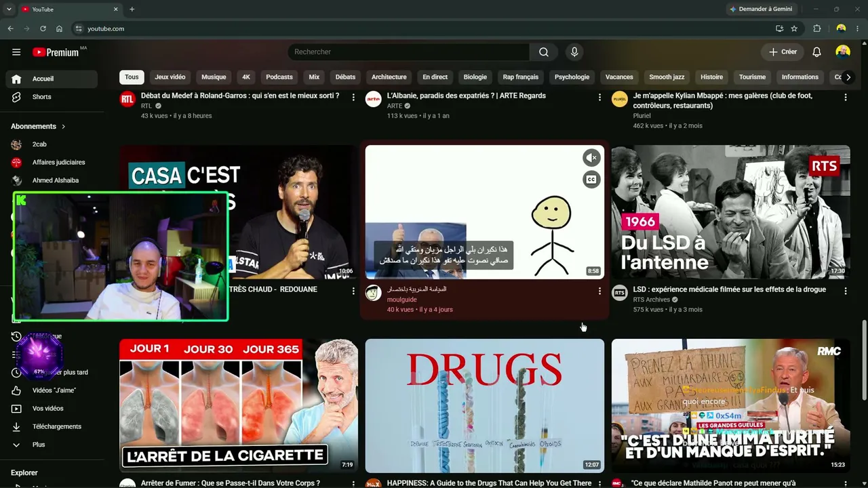868x488 pixels.
Task: Open the "L'Albanie, paradis des expatriés" title
Action: [467, 96]
